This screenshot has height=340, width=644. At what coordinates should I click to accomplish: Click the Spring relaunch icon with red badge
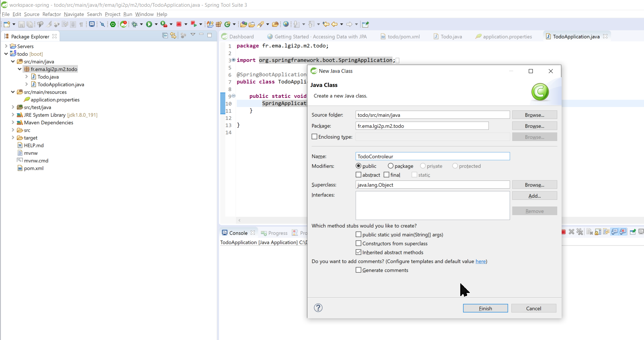124,24
